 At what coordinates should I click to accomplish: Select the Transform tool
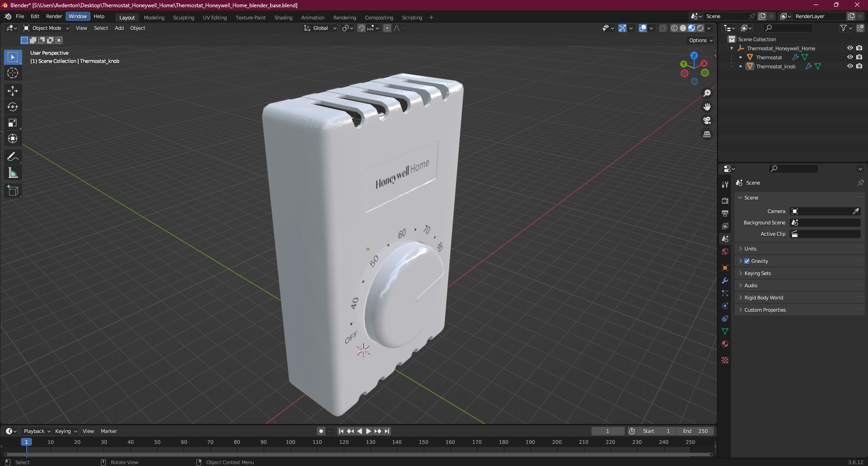coord(13,138)
